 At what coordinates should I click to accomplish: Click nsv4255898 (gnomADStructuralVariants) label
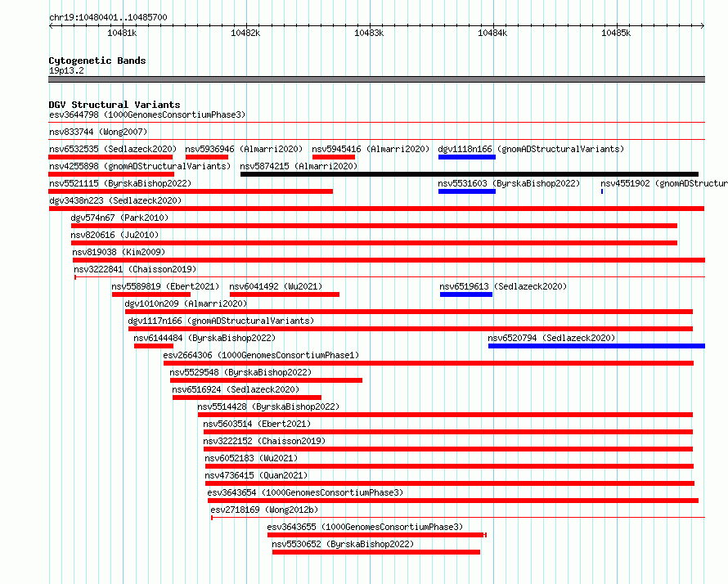tap(140, 166)
